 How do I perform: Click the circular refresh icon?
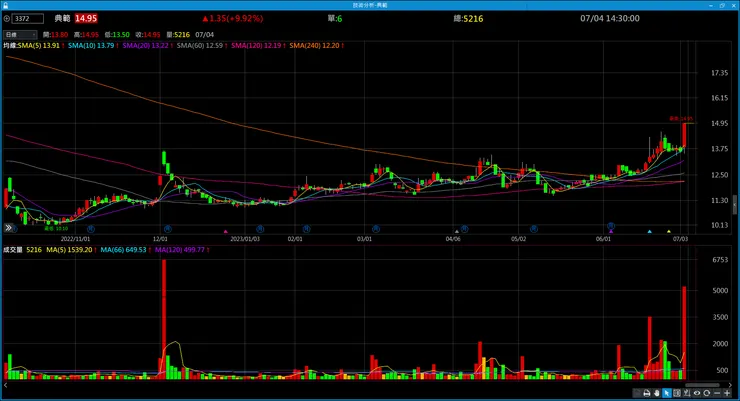click(706, 393)
